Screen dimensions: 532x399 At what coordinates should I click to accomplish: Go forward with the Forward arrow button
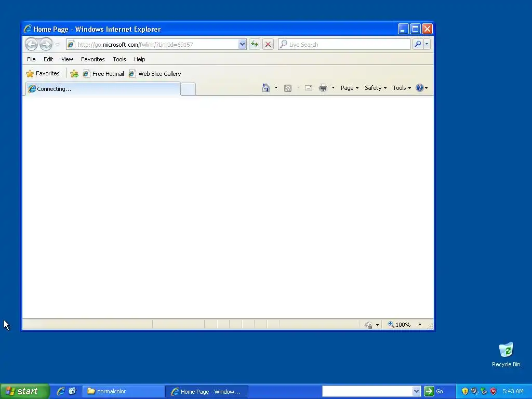[46, 44]
